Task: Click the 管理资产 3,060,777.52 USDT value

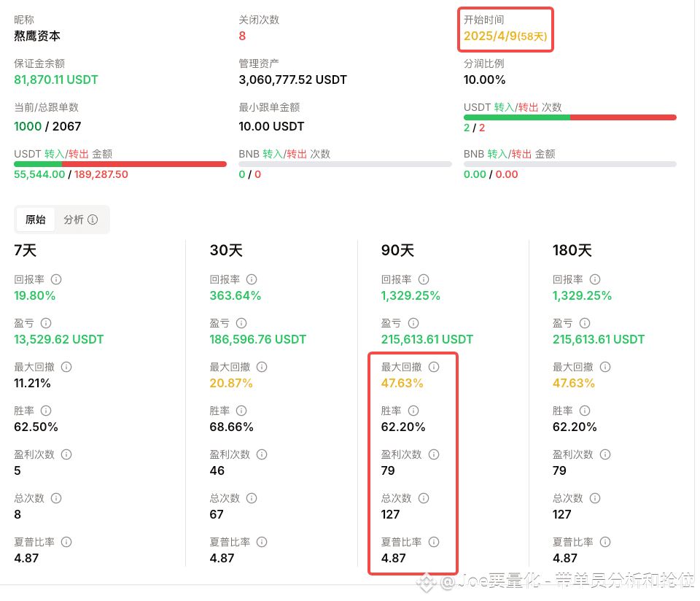Action: (293, 80)
